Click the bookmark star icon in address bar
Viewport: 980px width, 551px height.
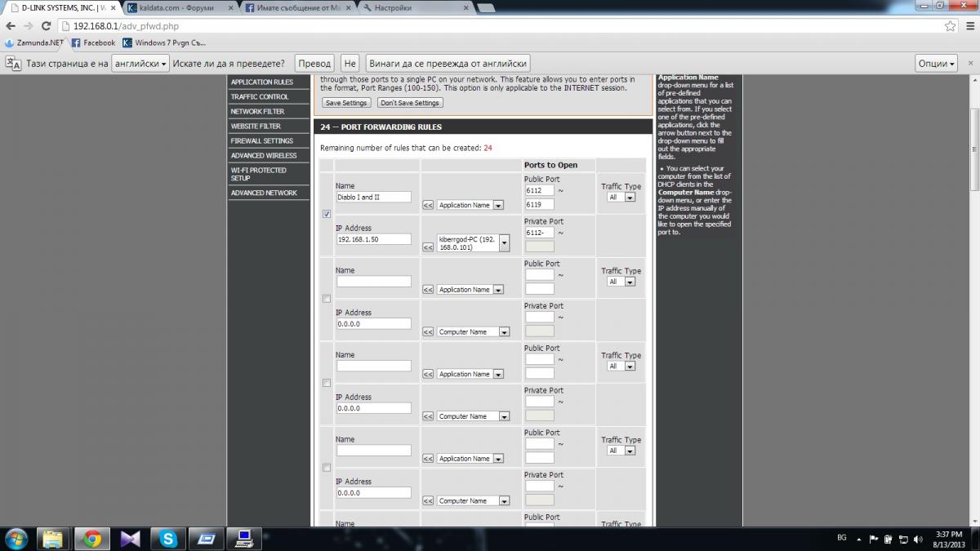[950, 26]
